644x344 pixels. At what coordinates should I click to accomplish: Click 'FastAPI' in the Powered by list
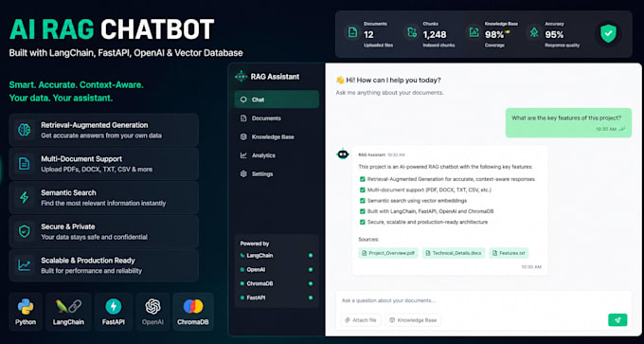point(256,298)
